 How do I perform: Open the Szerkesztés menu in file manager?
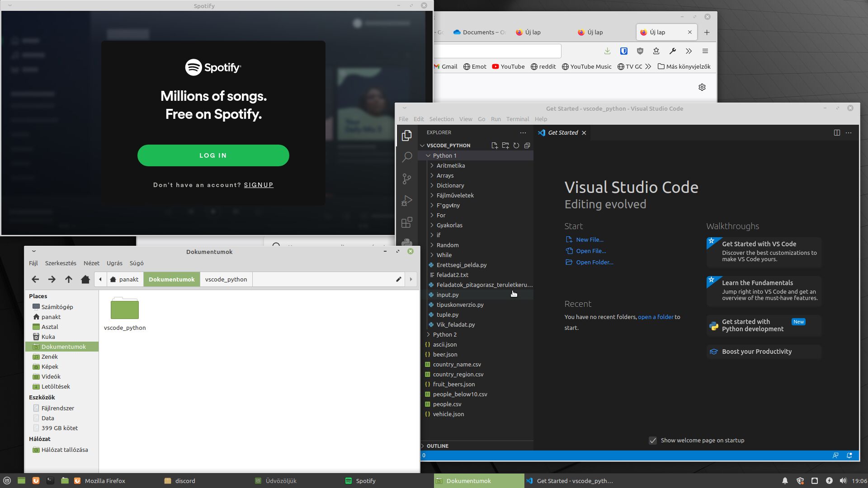(61, 263)
